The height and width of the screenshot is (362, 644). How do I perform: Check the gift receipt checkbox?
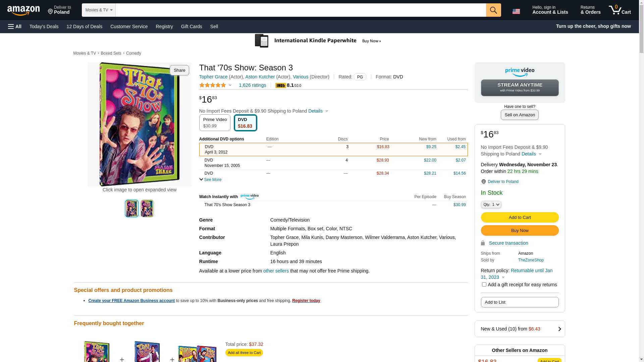point(484,285)
